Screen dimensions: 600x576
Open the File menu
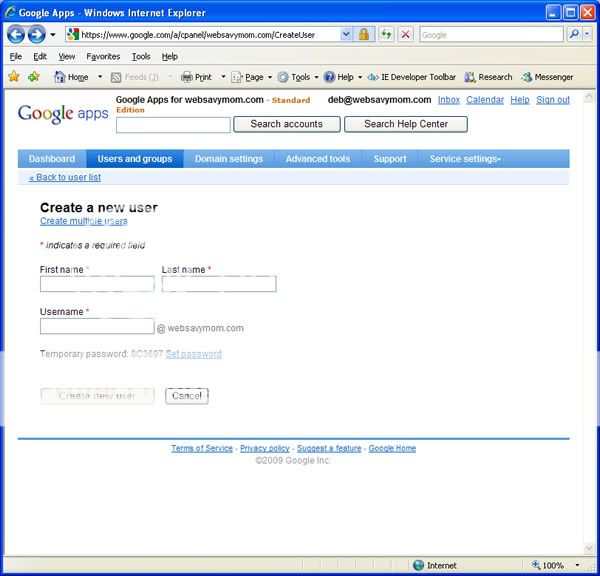[16, 57]
